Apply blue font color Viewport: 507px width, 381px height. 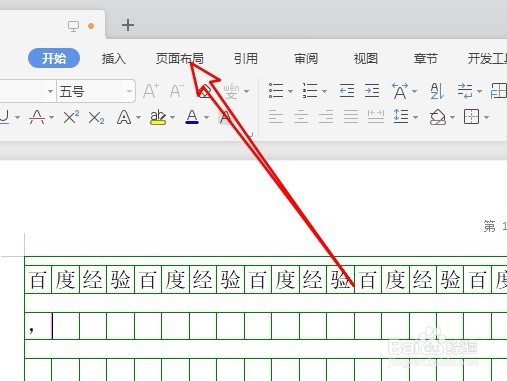pyautogui.click(x=192, y=117)
